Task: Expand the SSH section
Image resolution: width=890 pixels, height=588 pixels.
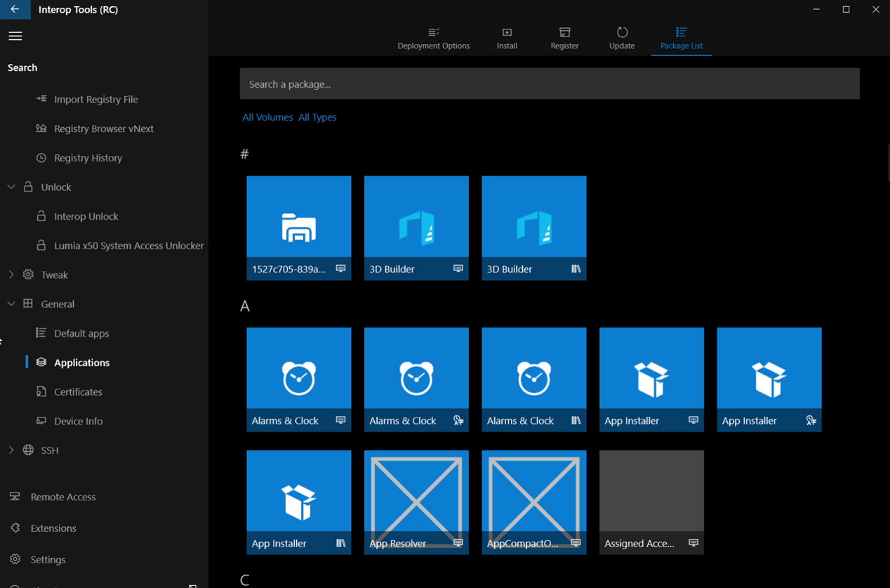Action: (11, 450)
